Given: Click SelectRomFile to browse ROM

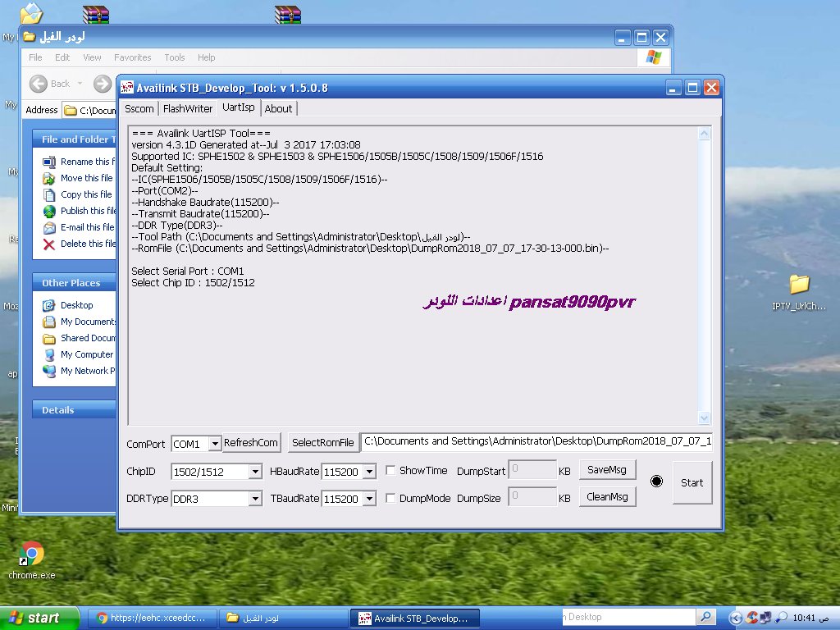Looking at the screenshot, I should 322,442.
